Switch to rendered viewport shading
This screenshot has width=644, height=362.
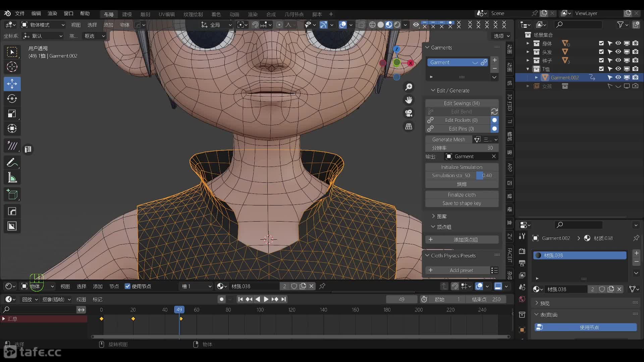(397, 25)
